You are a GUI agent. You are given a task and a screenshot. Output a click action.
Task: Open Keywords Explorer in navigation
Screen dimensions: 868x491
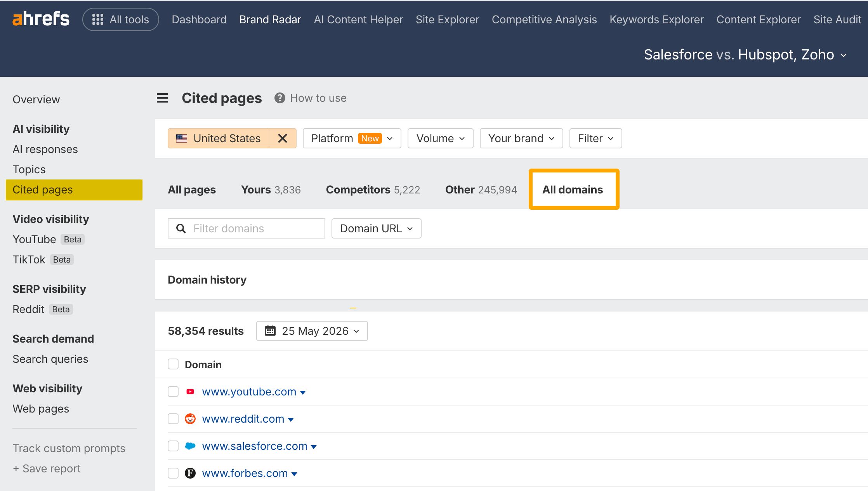pyautogui.click(x=656, y=19)
